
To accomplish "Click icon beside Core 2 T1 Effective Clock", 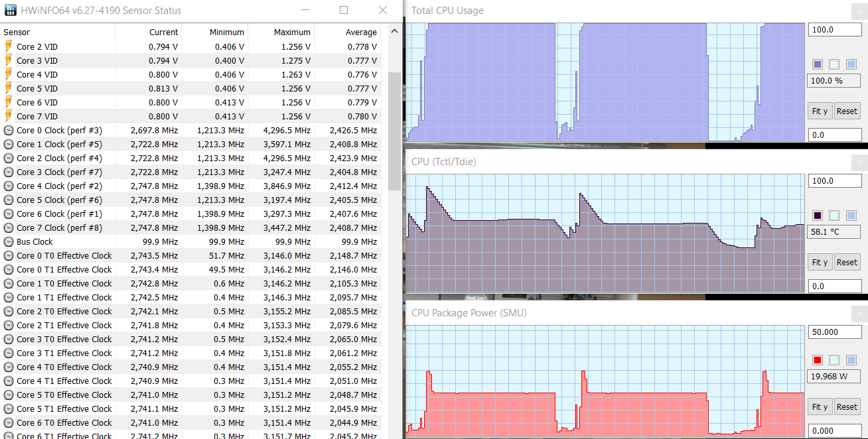I will coord(9,325).
